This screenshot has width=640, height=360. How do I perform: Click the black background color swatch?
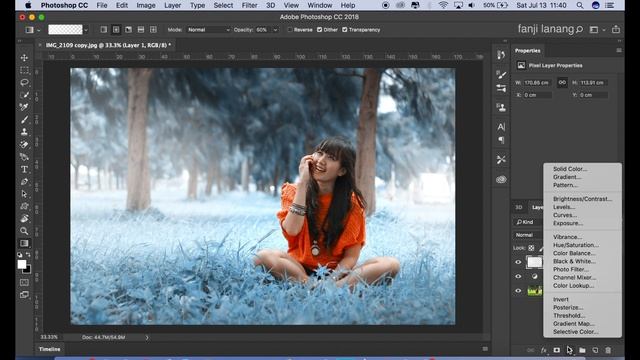pyautogui.click(x=27, y=270)
